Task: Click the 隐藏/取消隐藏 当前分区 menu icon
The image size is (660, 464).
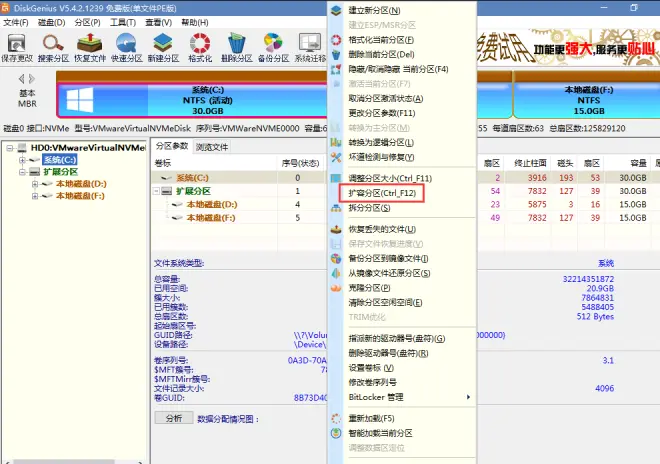Action: [336, 69]
